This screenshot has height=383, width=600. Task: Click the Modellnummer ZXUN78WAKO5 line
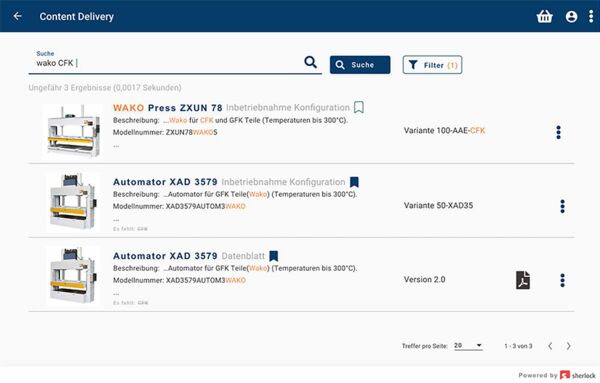click(165, 132)
